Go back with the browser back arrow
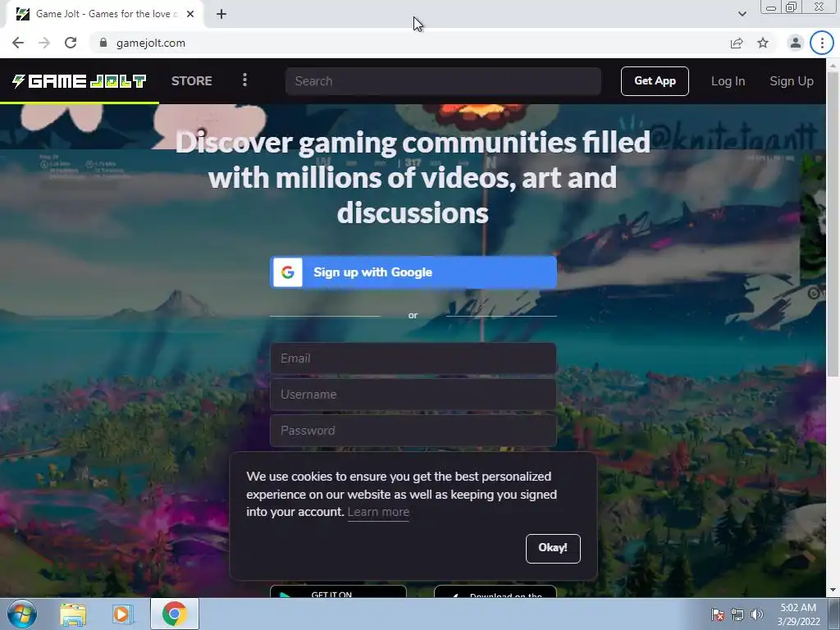This screenshot has width=840, height=630. point(18,43)
